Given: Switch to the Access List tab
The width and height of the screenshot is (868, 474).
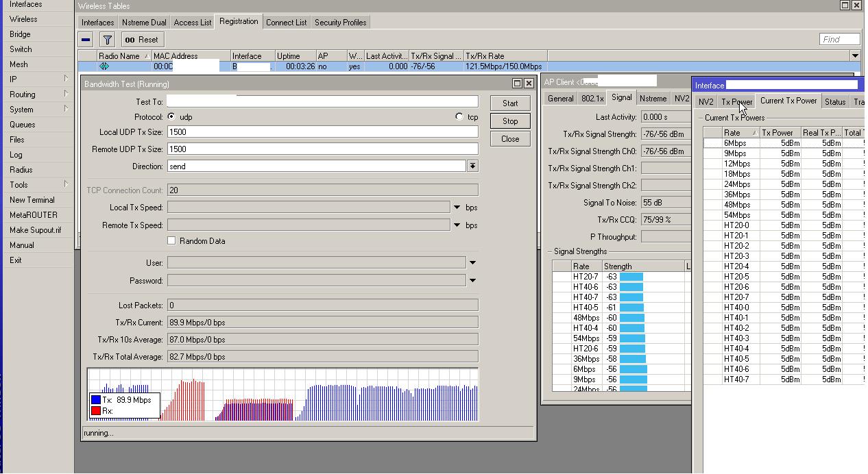Looking at the screenshot, I should (x=193, y=23).
